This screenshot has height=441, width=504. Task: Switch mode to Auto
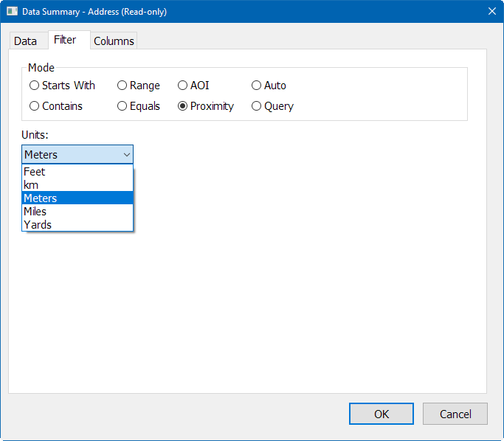coord(257,86)
